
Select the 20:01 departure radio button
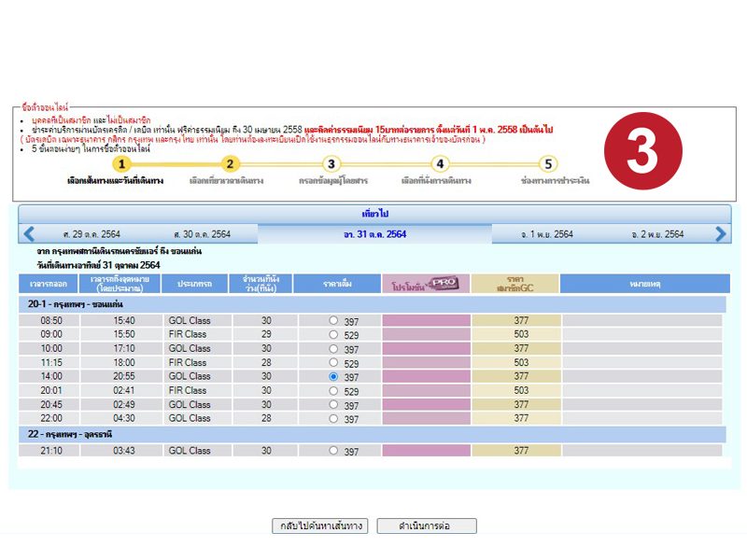(x=333, y=390)
